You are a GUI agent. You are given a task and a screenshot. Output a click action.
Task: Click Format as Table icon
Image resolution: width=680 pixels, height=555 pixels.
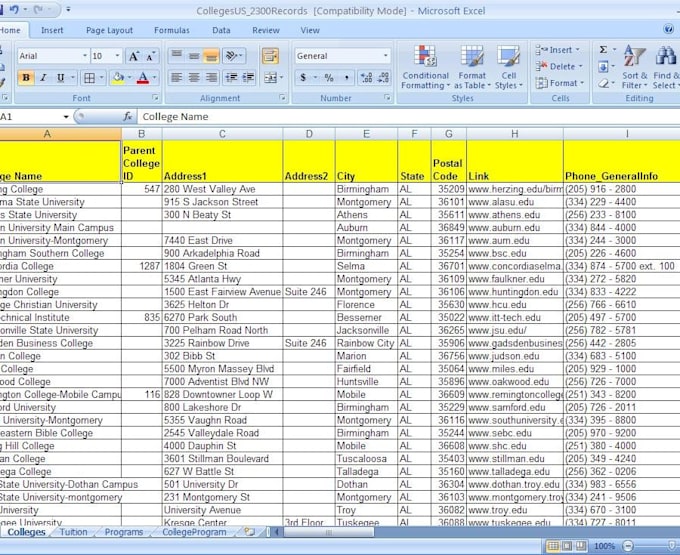click(x=472, y=68)
